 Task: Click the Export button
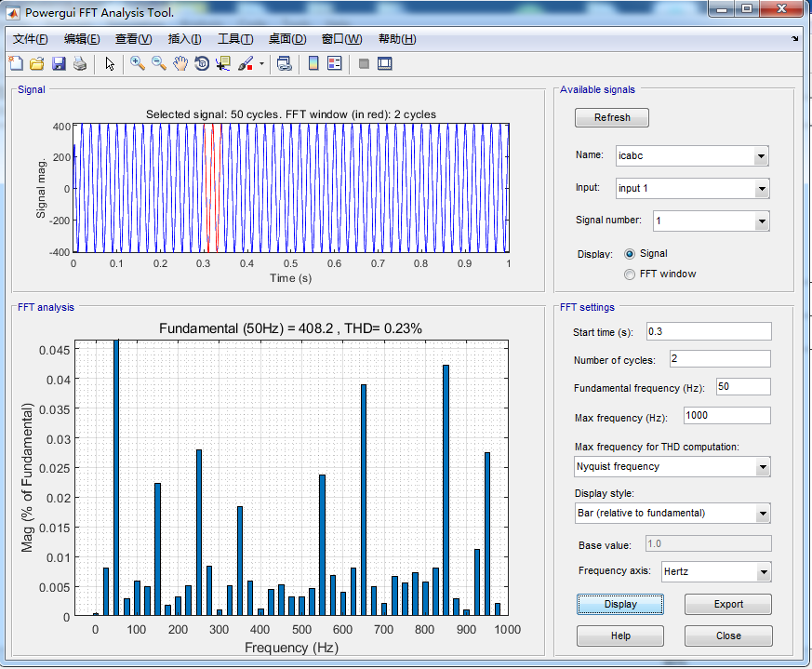point(728,604)
